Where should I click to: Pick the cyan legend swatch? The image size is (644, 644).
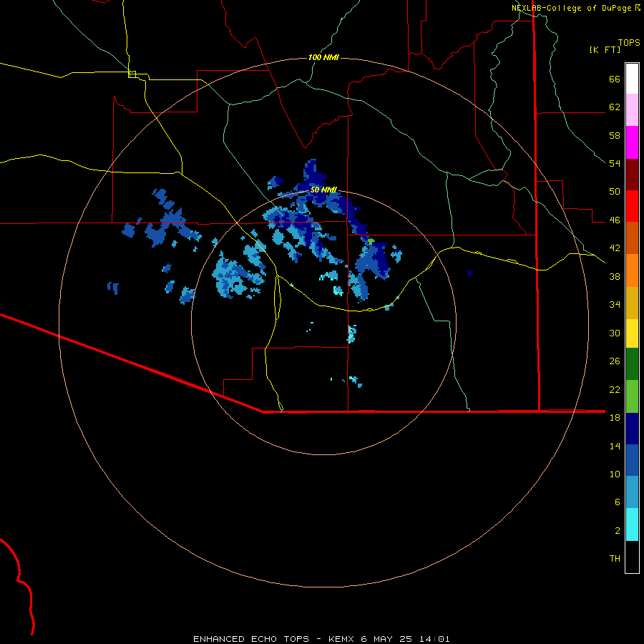point(632,525)
